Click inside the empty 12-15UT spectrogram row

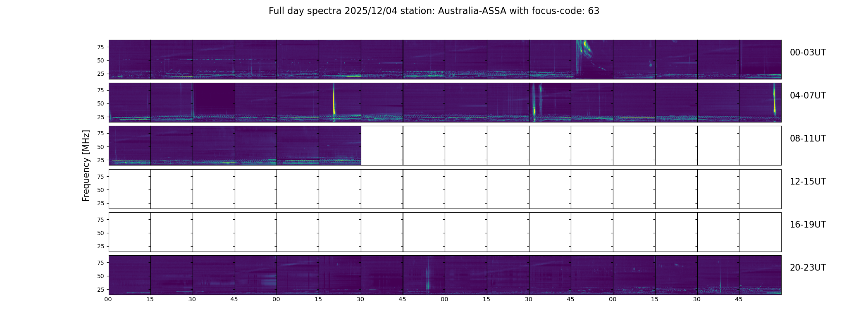[445, 189]
